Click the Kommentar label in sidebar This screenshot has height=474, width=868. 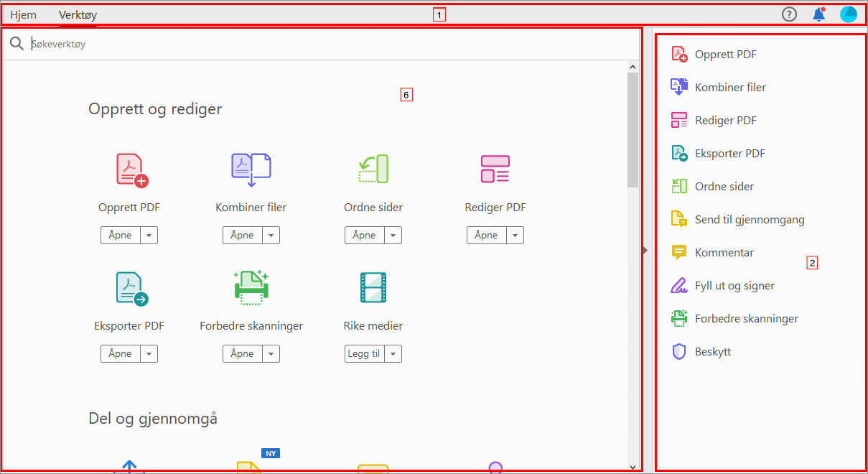click(724, 253)
